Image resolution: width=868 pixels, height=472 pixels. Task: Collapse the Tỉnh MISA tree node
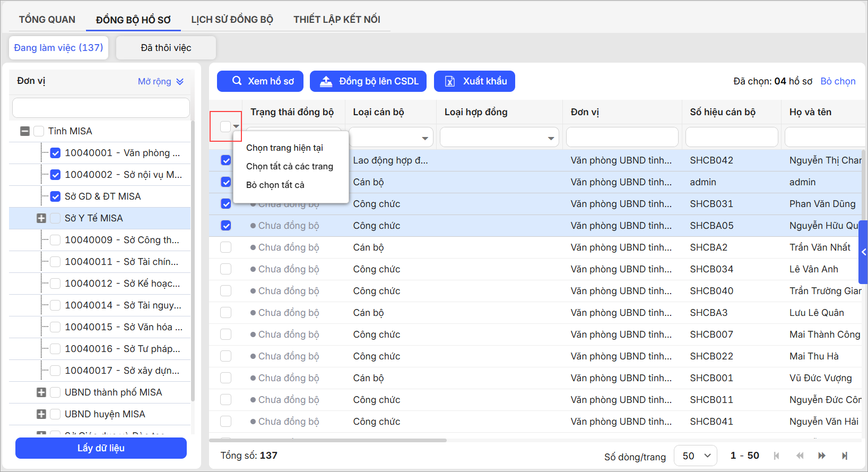tap(25, 131)
